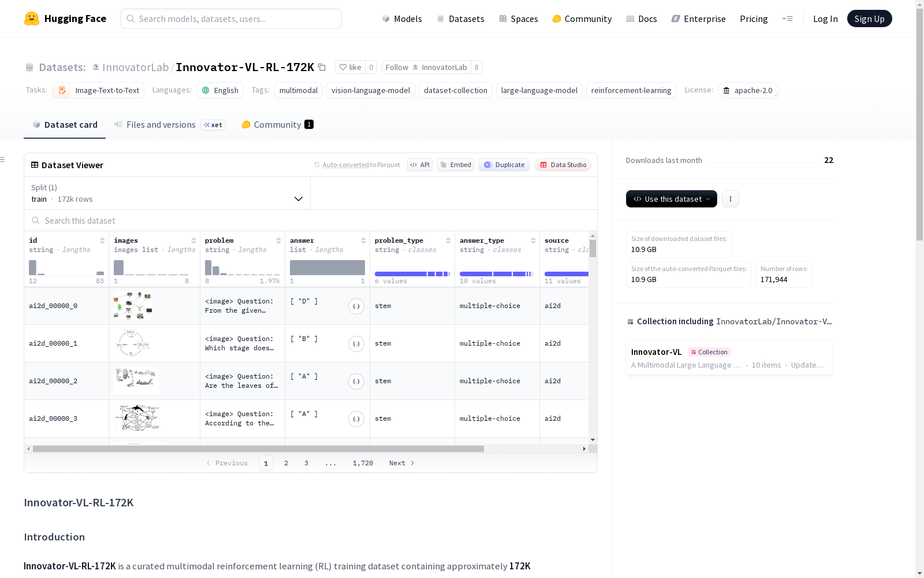Click the Datasets database icon in the breadcrumb
924x578 pixels.
(29, 68)
